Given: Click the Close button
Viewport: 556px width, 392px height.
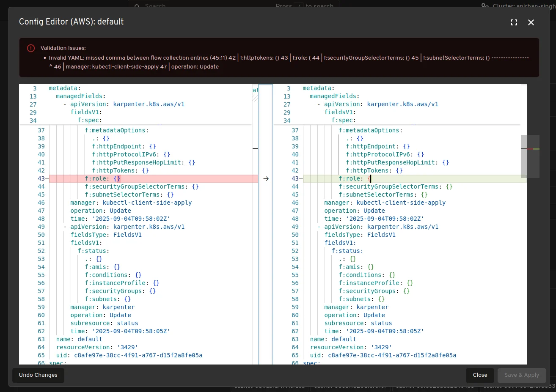Looking at the screenshot, I should click(480, 375).
